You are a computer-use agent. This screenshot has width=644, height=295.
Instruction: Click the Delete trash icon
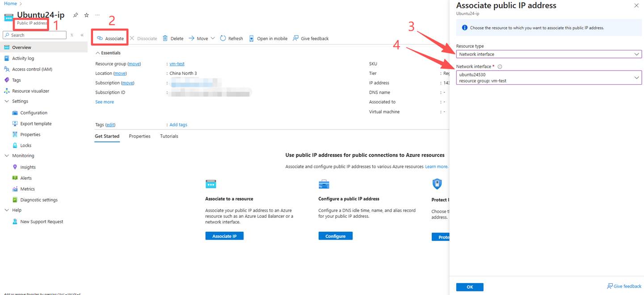(x=165, y=38)
